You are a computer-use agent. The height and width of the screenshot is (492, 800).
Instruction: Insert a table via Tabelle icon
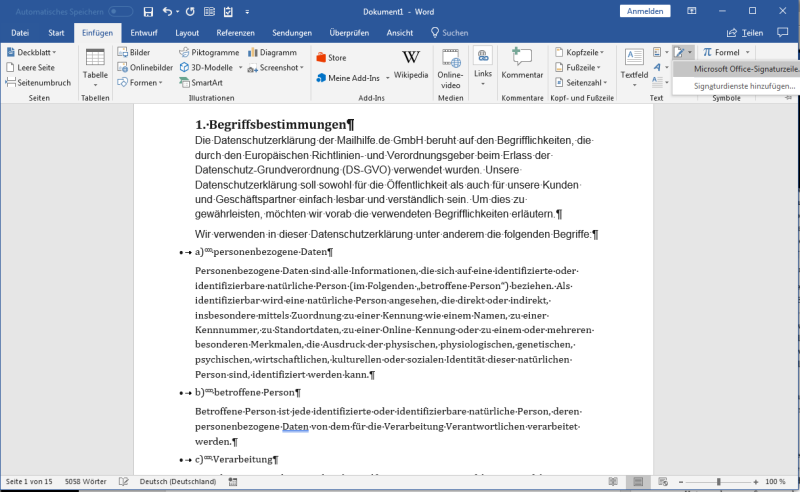[95, 65]
